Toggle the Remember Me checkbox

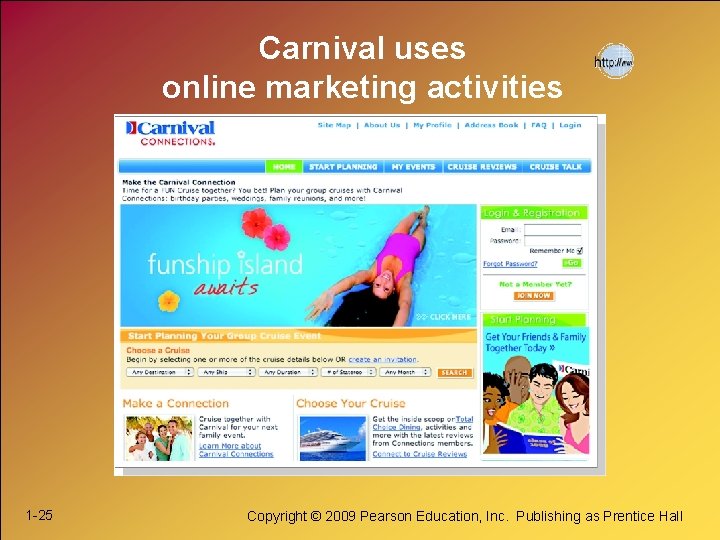[580, 251]
